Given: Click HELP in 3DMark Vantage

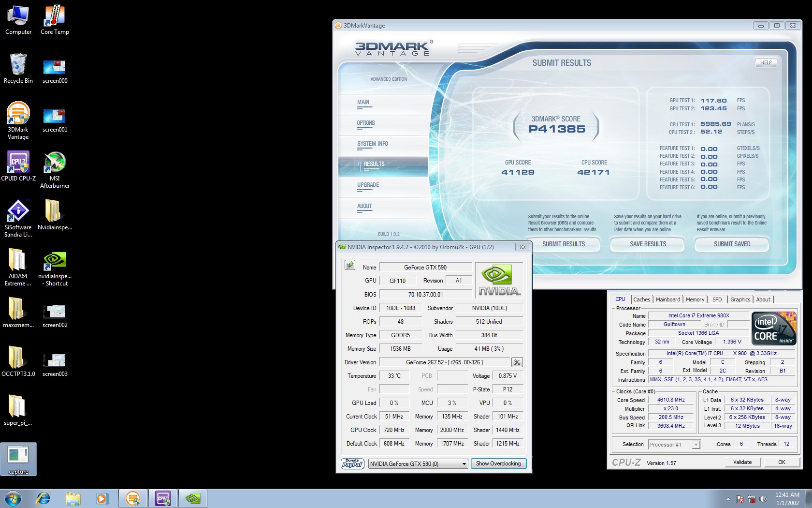Looking at the screenshot, I should (x=766, y=63).
